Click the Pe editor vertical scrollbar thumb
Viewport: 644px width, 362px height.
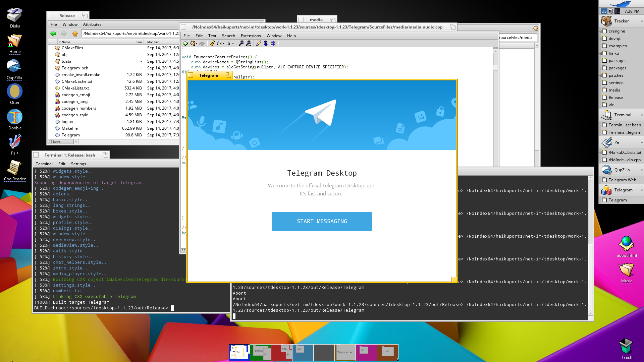pyautogui.click(x=495, y=67)
